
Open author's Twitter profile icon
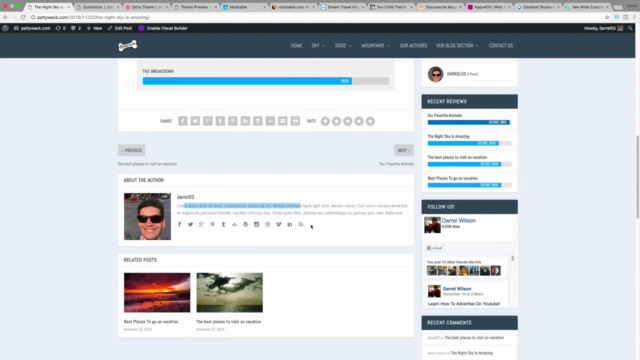190,224
